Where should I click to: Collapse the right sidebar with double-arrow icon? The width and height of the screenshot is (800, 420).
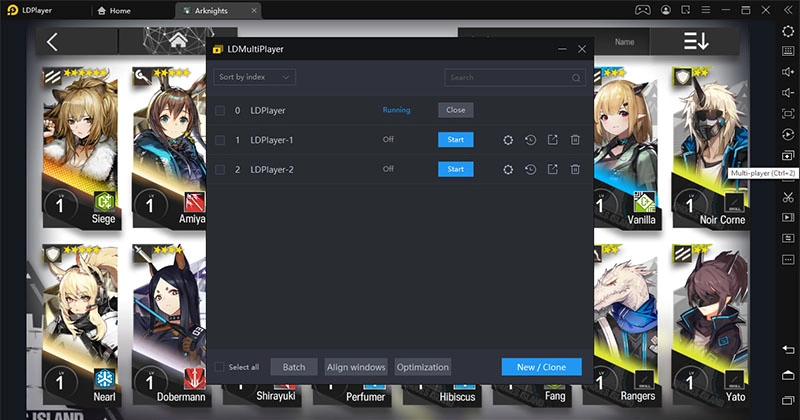tap(788, 10)
